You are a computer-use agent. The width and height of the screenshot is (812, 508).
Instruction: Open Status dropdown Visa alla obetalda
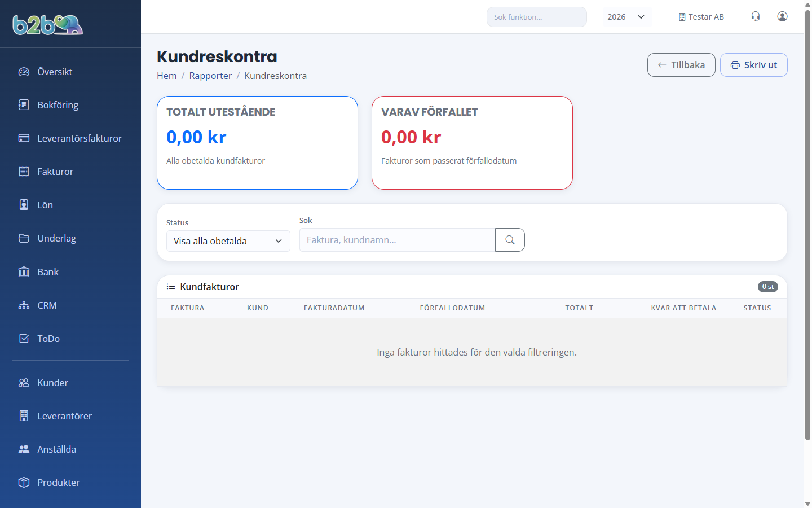click(228, 241)
